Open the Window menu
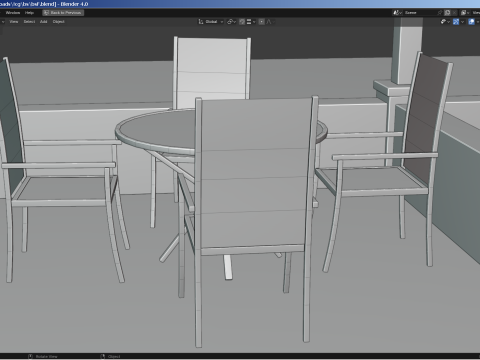Viewport: 480px width, 360px height. click(13, 13)
